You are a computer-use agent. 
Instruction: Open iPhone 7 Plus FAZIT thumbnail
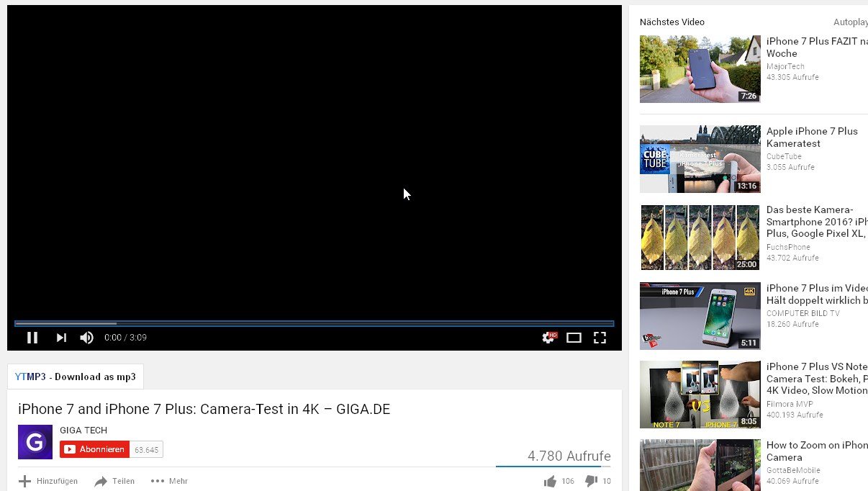point(700,69)
